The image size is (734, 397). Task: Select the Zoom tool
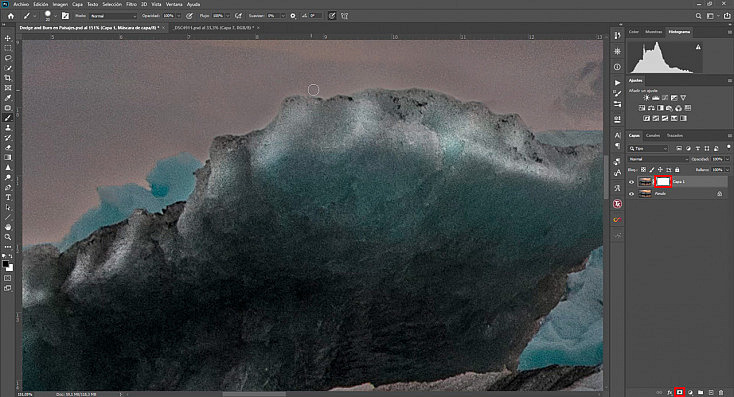(7, 237)
